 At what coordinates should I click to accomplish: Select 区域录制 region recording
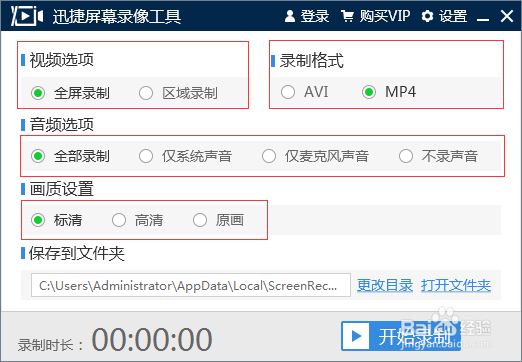click(178, 93)
